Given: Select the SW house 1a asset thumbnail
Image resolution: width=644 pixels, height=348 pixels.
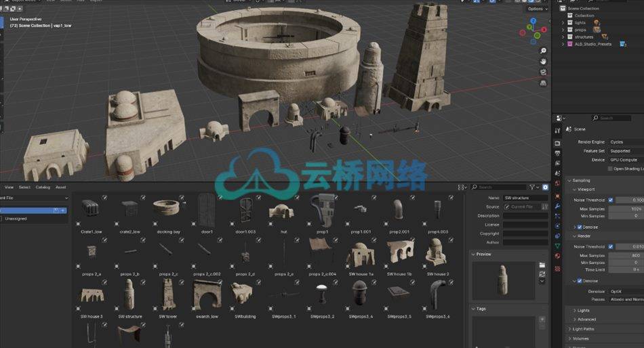Looking at the screenshot, I should click(x=360, y=253).
